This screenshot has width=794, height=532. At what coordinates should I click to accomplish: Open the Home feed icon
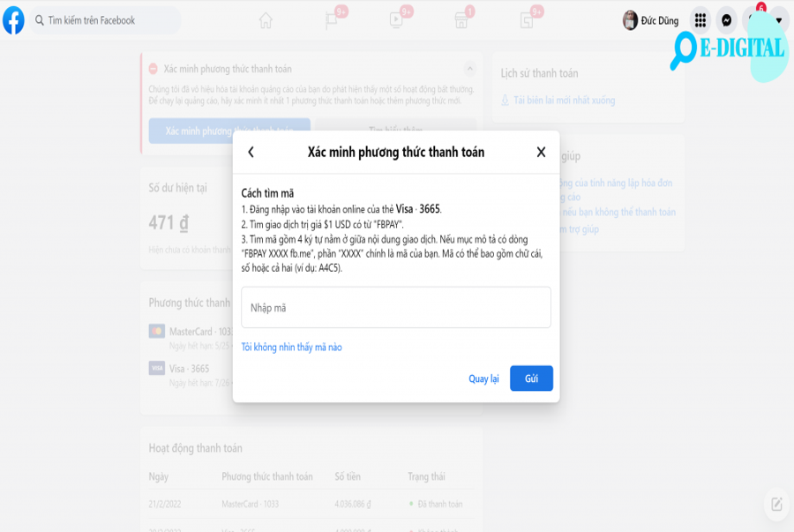tap(266, 21)
